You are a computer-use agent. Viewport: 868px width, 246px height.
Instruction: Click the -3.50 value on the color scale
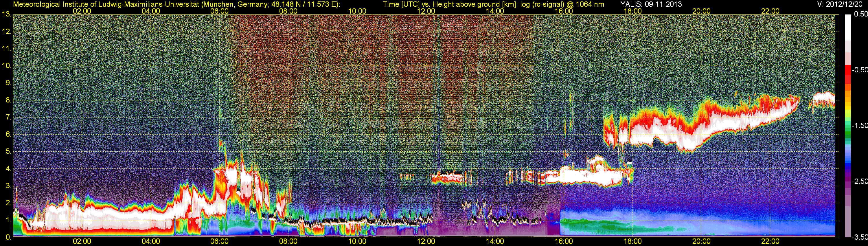tap(860, 237)
